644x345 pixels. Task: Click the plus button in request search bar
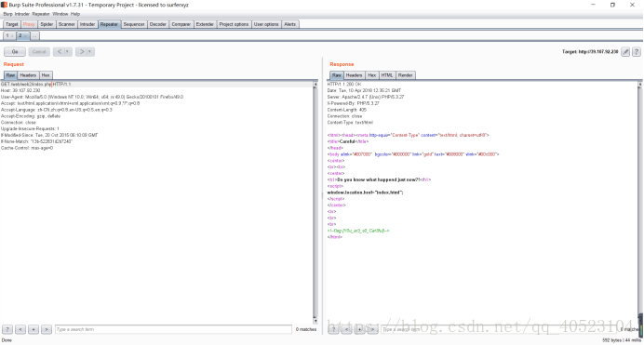[x=34, y=329]
